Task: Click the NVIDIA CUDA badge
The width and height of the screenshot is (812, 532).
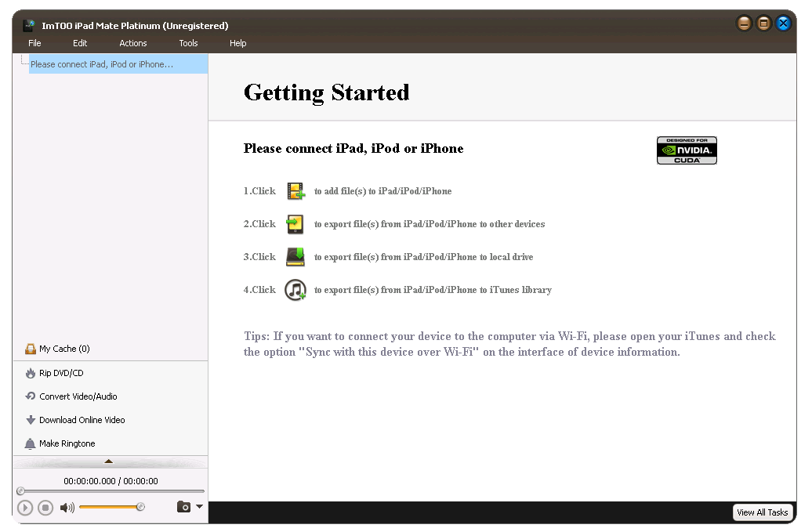Action: (x=687, y=150)
